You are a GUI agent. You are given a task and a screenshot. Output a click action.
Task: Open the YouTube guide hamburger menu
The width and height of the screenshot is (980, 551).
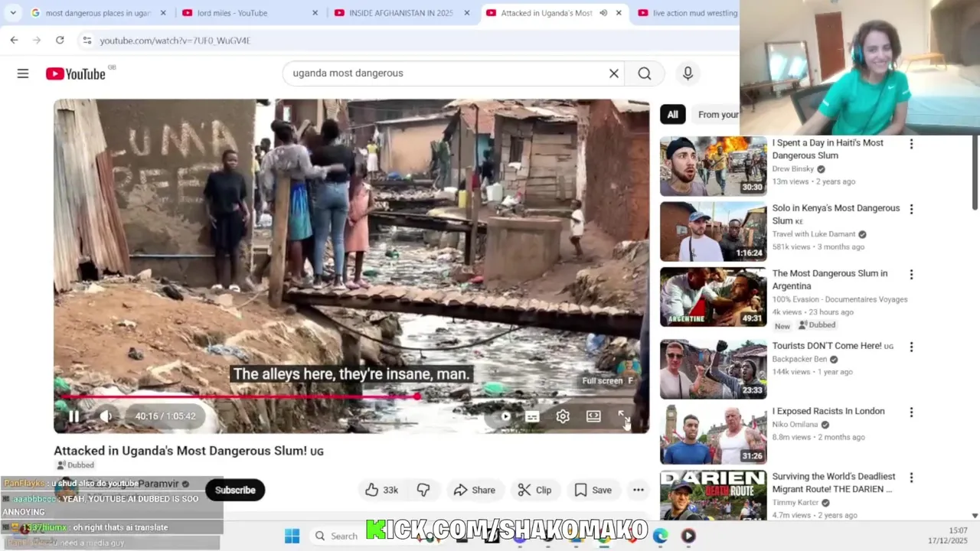point(23,73)
